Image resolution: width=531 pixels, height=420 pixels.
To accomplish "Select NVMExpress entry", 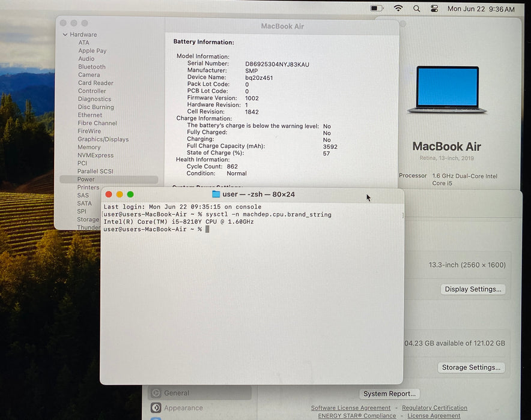I will (x=95, y=155).
